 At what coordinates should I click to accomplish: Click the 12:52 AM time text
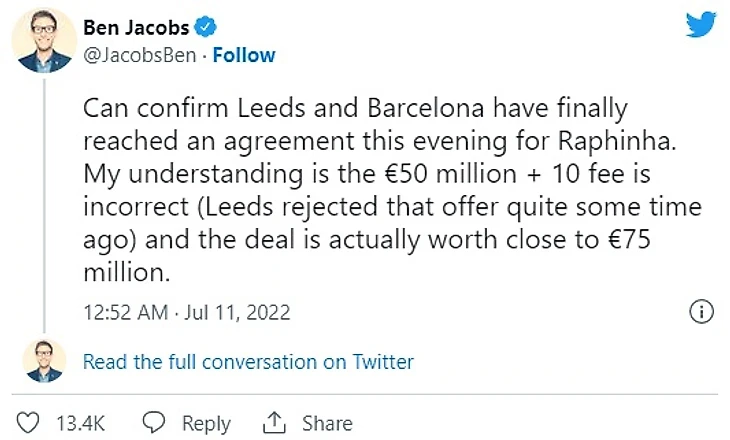click(123, 312)
